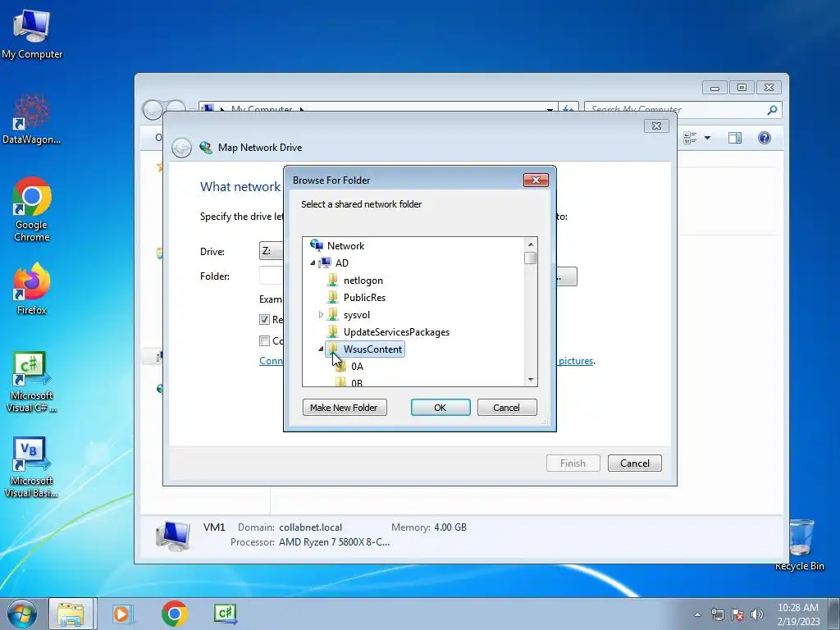Click the VM1 computer icon in details pane
The image size is (840, 630).
(x=173, y=536)
